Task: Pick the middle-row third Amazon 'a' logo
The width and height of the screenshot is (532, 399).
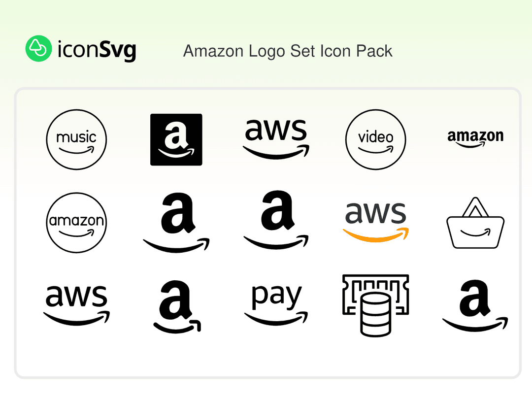Action: point(276,220)
